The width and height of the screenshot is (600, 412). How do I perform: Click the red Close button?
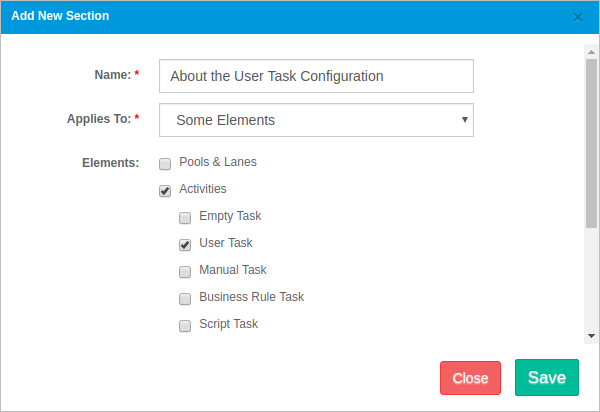[470, 378]
